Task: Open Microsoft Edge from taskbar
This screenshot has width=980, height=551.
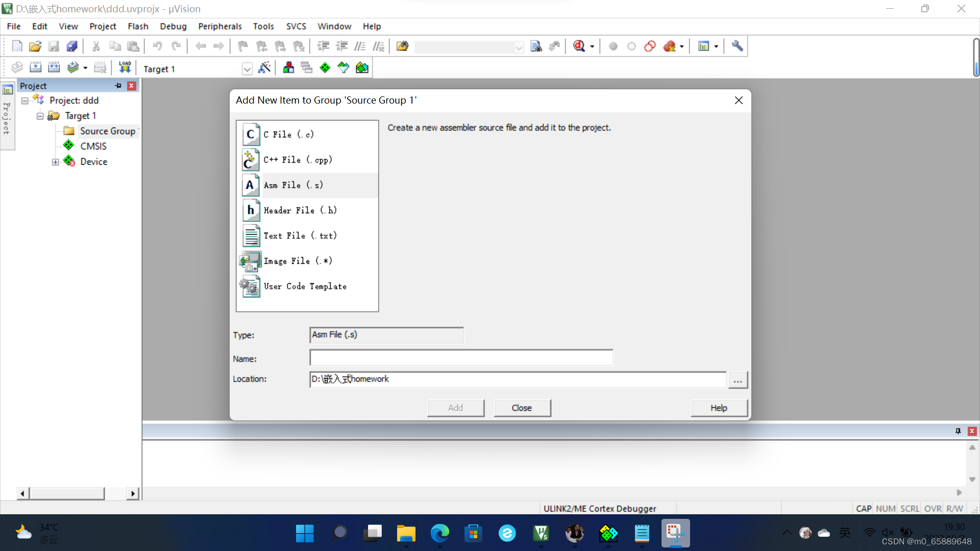Action: 439,534
